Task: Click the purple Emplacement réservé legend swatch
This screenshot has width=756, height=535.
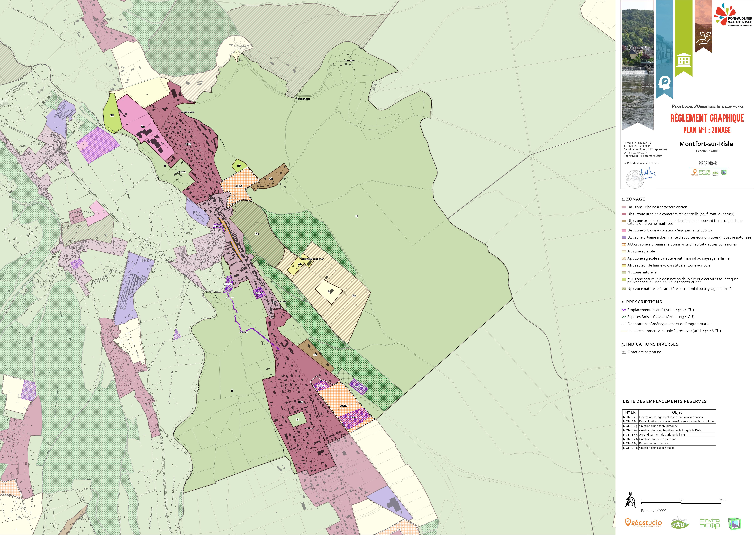Action: point(624,310)
